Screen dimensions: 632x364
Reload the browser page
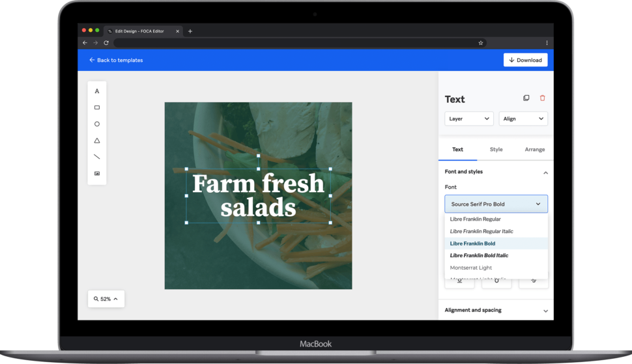pos(106,43)
